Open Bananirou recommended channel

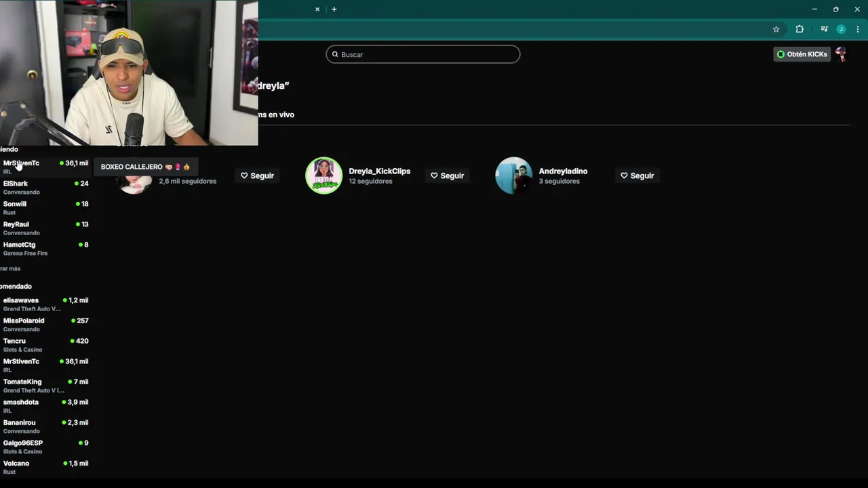click(45, 426)
